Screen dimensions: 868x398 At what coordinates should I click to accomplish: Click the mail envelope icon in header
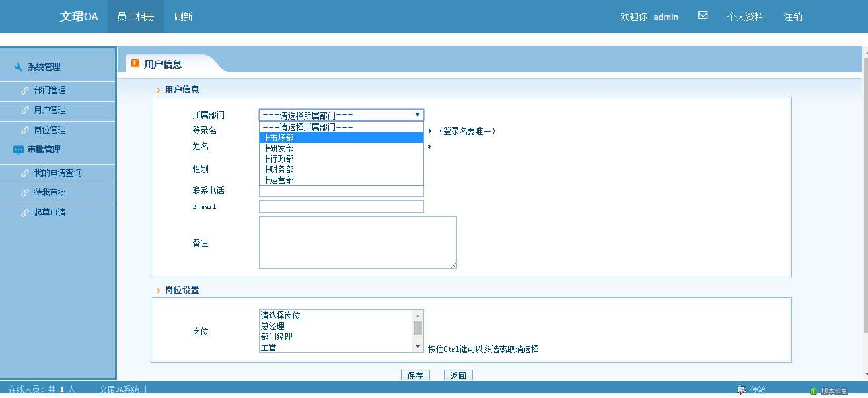(703, 15)
